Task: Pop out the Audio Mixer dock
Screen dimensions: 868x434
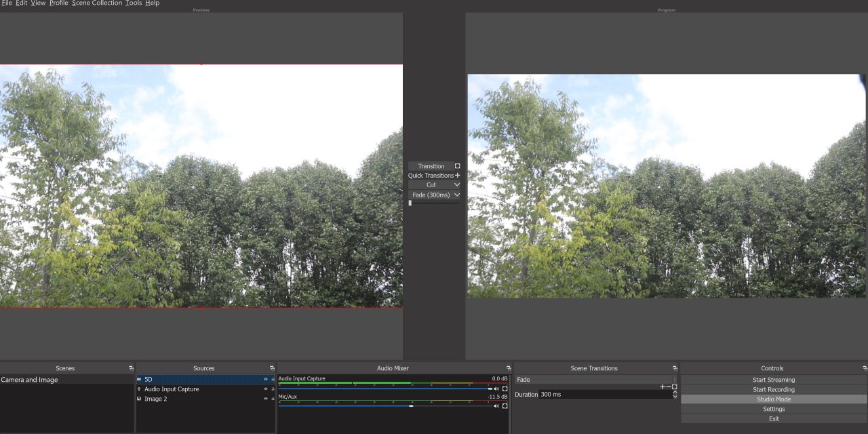Action: [509, 368]
